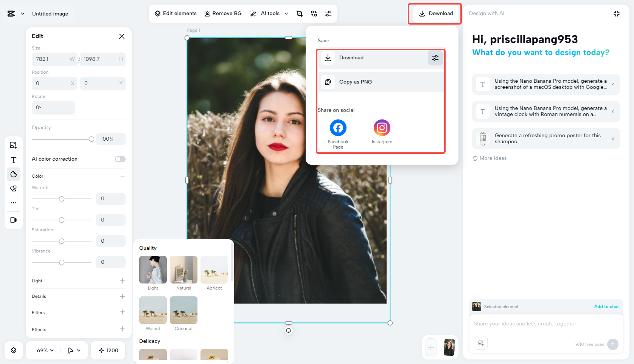The width and height of the screenshot is (634, 364).
Task: Open the Layers button at bottom left
Action: click(14, 350)
